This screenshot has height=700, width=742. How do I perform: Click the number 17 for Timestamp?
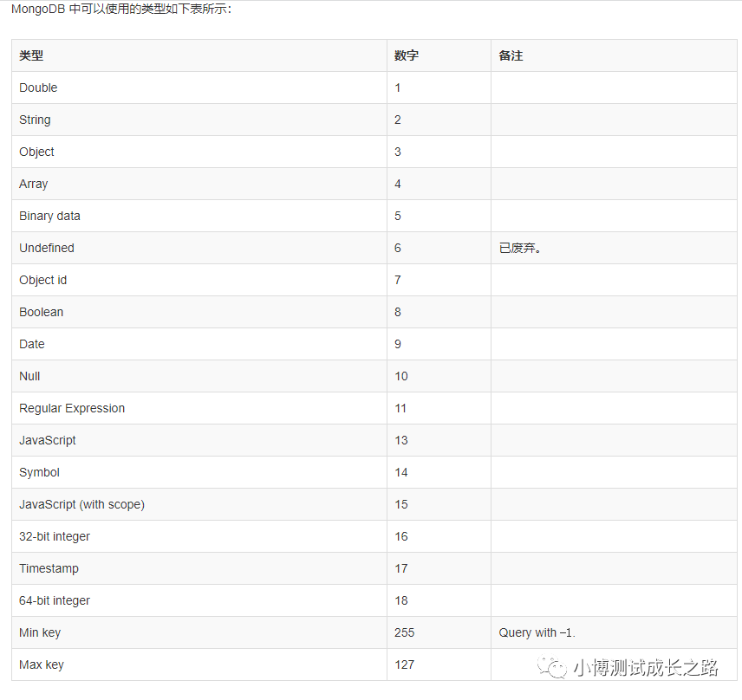coord(401,568)
